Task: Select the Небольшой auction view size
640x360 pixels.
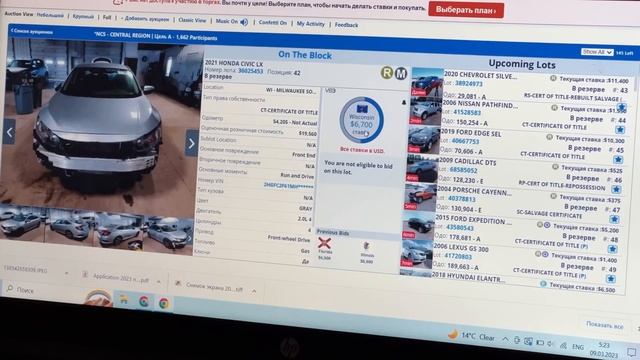Action: click(50, 15)
